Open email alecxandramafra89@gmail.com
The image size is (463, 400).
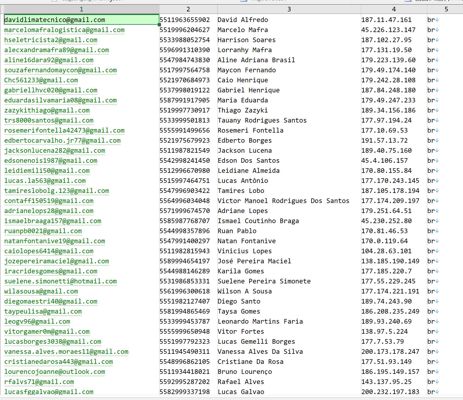[x=57, y=50]
